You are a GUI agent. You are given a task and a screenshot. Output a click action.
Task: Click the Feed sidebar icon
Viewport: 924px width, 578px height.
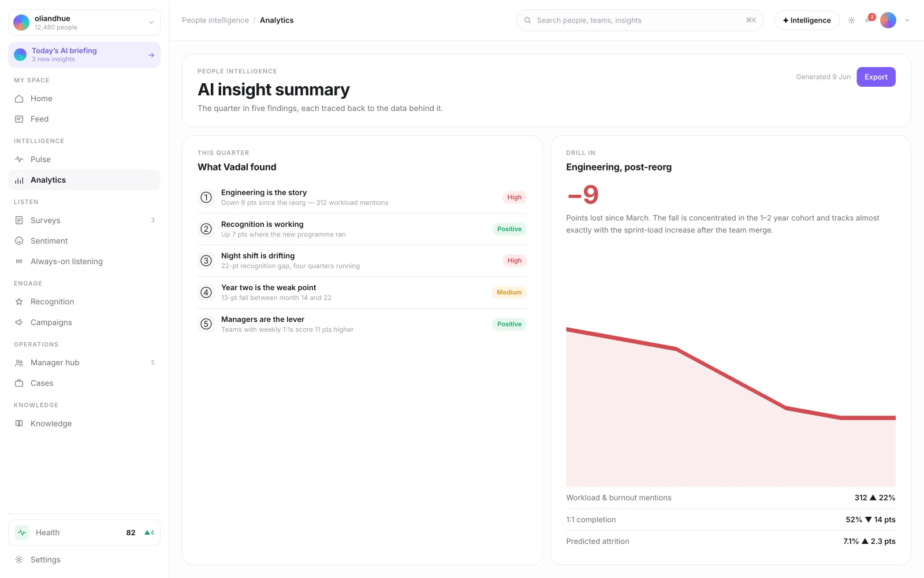click(x=19, y=119)
